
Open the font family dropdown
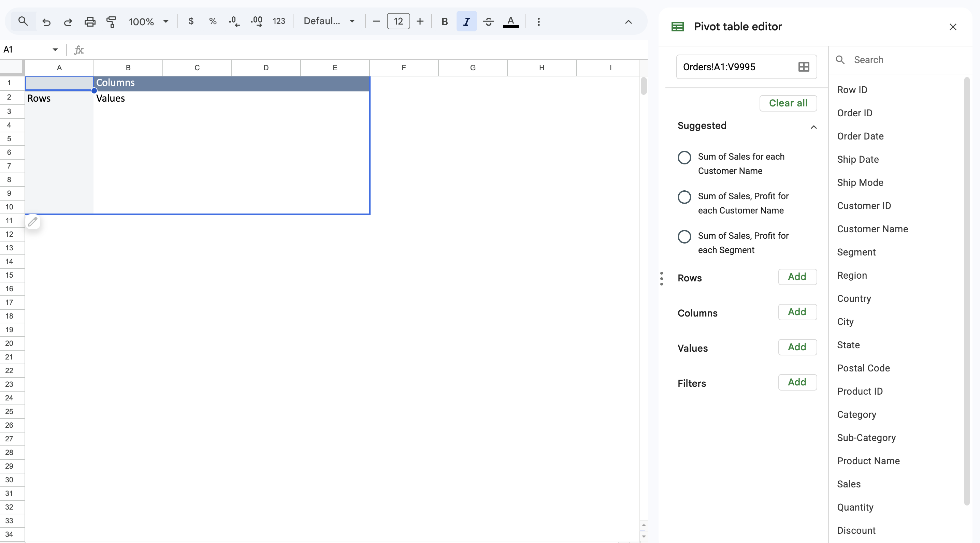329,22
